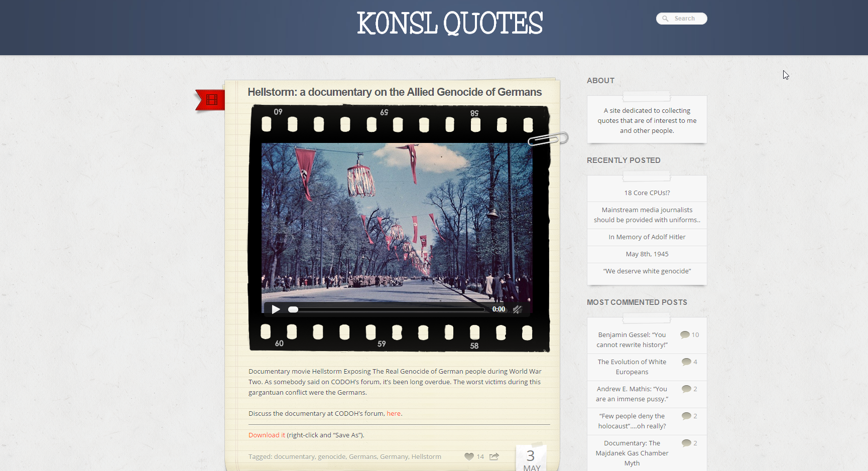The image size is (868, 471).
Task: Open 'Few people deny the holocaust' post
Action: [x=632, y=421]
